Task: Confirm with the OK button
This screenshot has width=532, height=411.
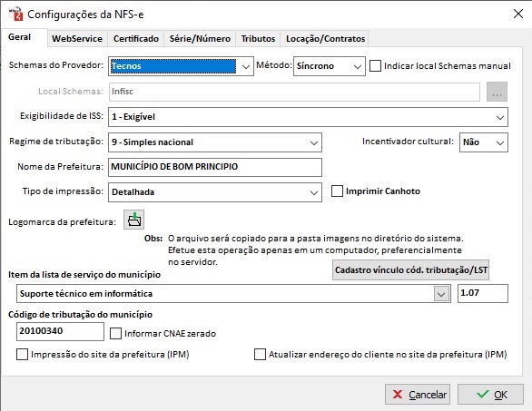Action: (490, 395)
